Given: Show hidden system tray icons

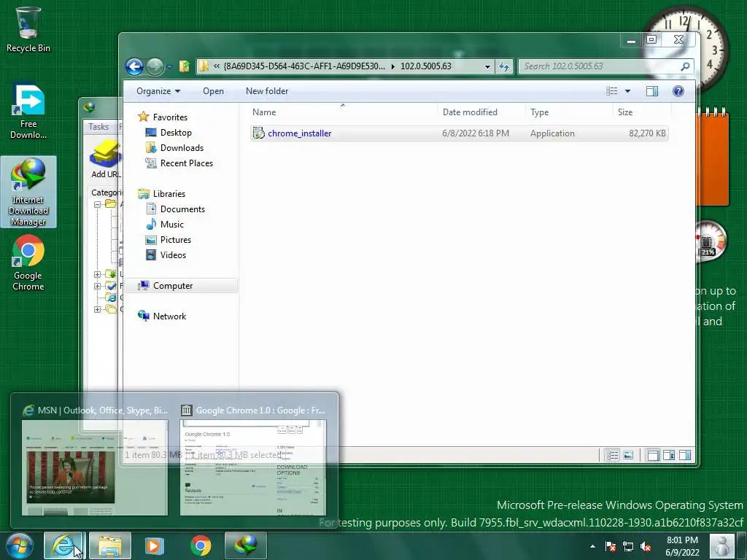Looking at the screenshot, I should pos(592,546).
